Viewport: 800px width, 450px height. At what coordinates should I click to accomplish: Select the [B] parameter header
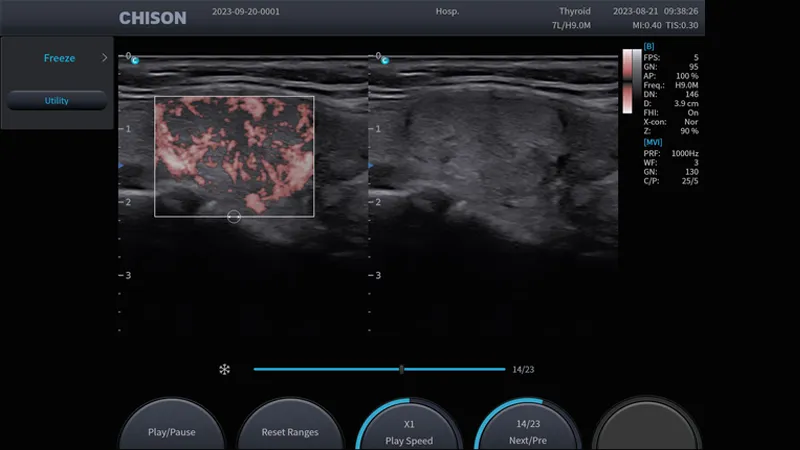coord(648,46)
